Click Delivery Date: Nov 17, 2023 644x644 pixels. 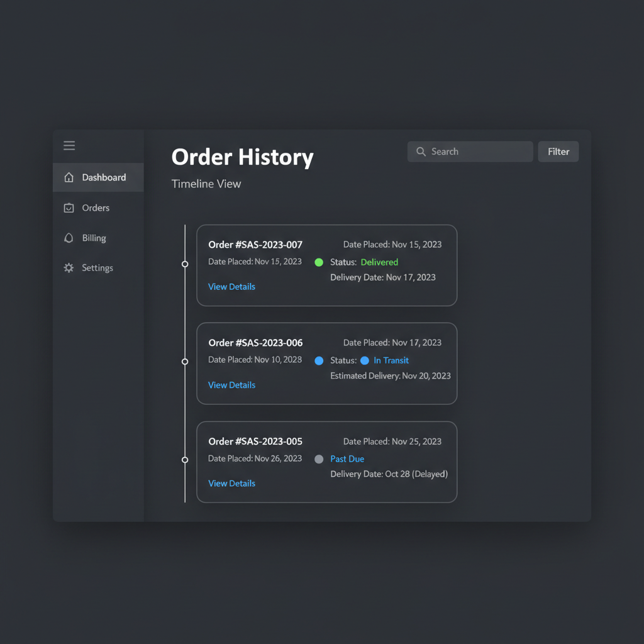[383, 277]
